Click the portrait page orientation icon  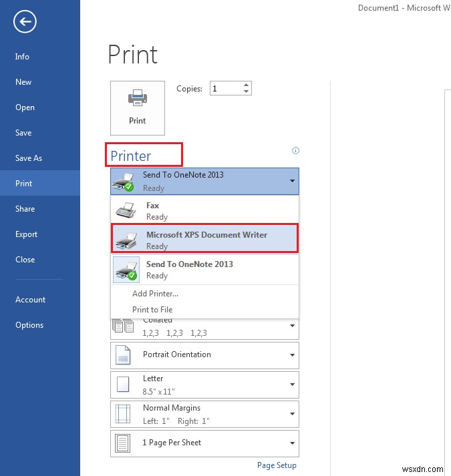123,355
